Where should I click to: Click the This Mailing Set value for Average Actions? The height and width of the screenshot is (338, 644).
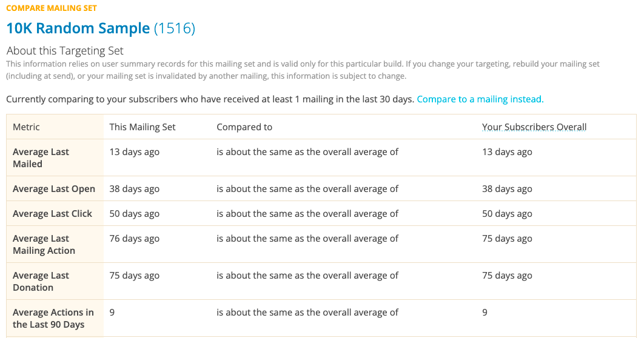pos(112,313)
